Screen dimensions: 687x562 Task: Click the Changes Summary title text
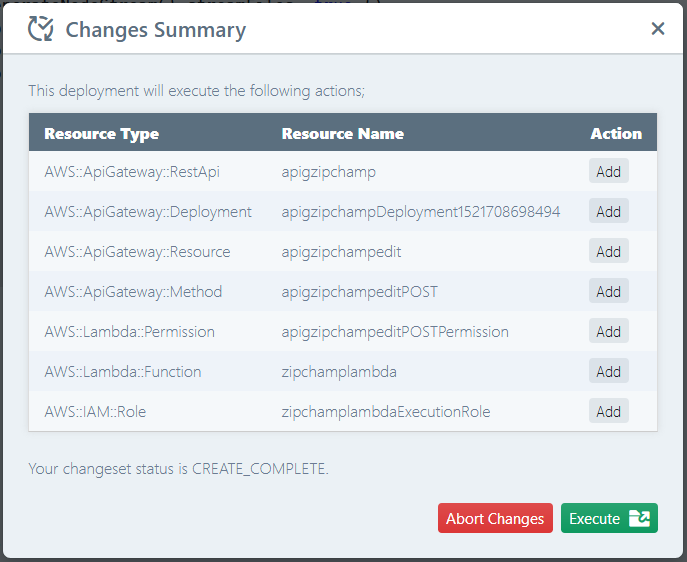[x=156, y=30]
